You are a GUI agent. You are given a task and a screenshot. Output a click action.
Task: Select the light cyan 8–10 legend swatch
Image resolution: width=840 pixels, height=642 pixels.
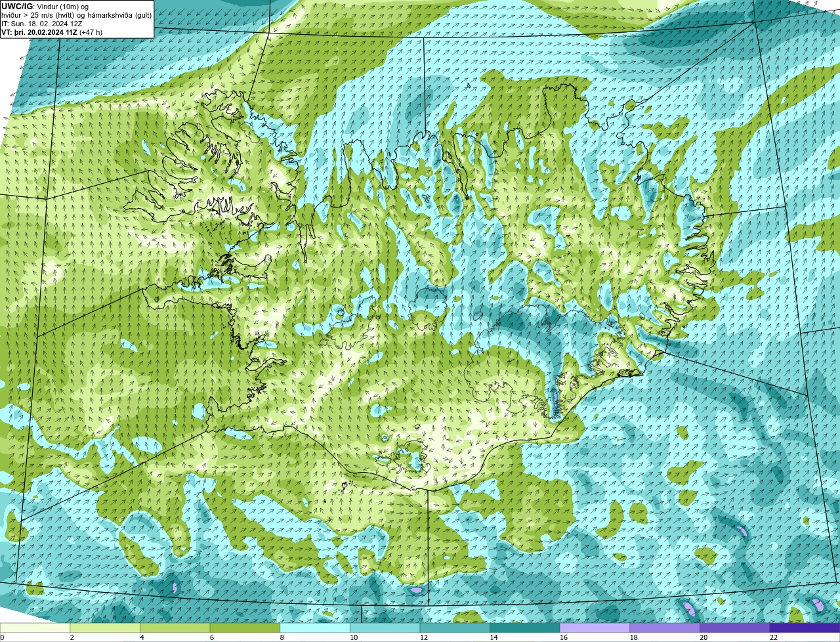click(x=315, y=628)
